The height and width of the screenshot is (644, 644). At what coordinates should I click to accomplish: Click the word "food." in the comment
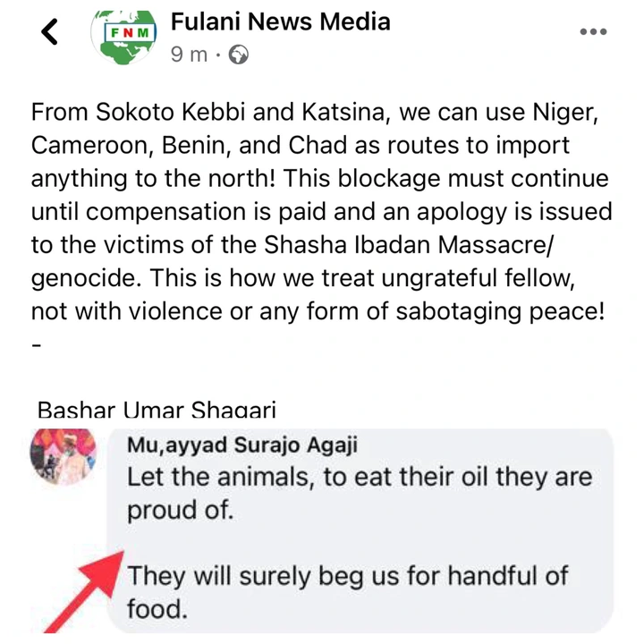click(157, 610)
